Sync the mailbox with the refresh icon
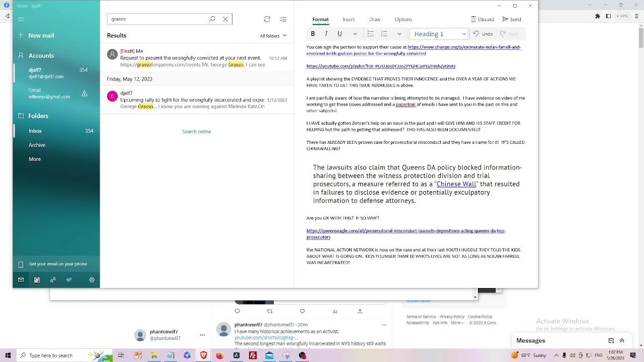The width and height of the screenshot is (644, 362). pyautogui.click(x=267, y=19)
